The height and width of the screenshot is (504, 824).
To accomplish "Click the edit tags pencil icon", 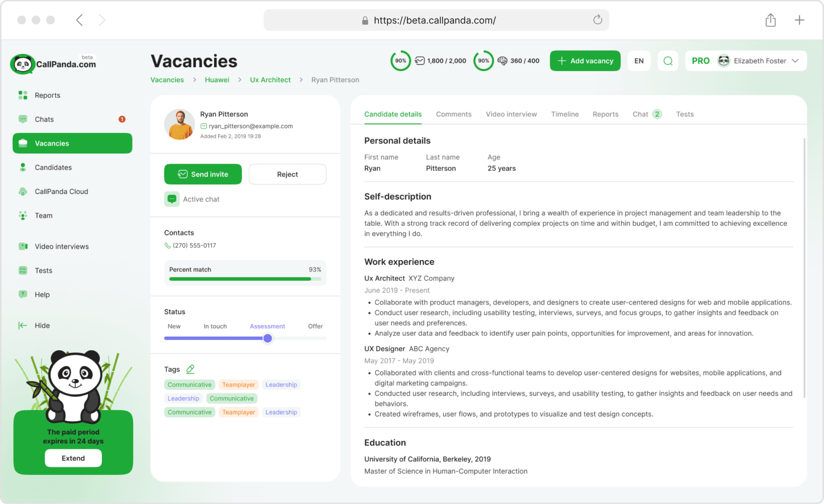I will [191, 369].
